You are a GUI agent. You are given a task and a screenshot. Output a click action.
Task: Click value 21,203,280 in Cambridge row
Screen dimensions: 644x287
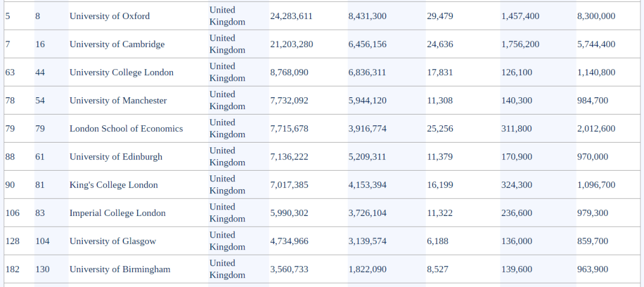coord(292,44)
